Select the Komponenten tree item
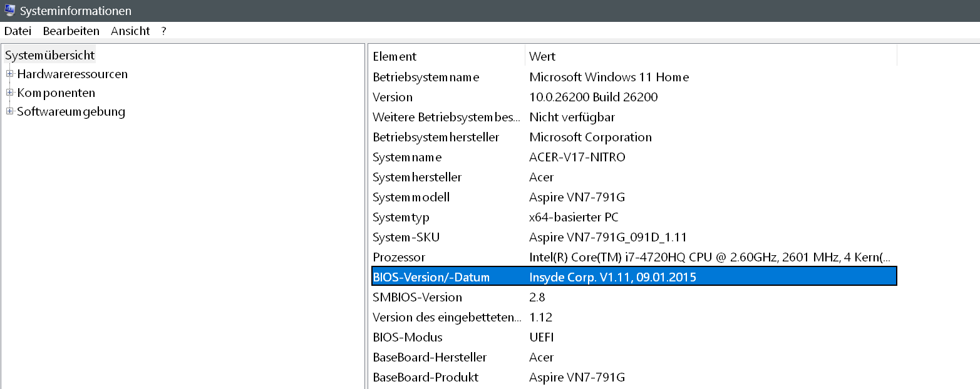This screenshot has width=980, height=389. click(56, 93)
